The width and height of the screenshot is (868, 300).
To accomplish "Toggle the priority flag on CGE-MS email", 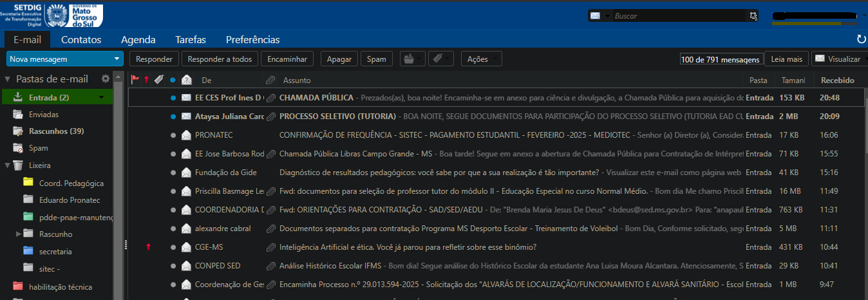I will coord(147,247).
